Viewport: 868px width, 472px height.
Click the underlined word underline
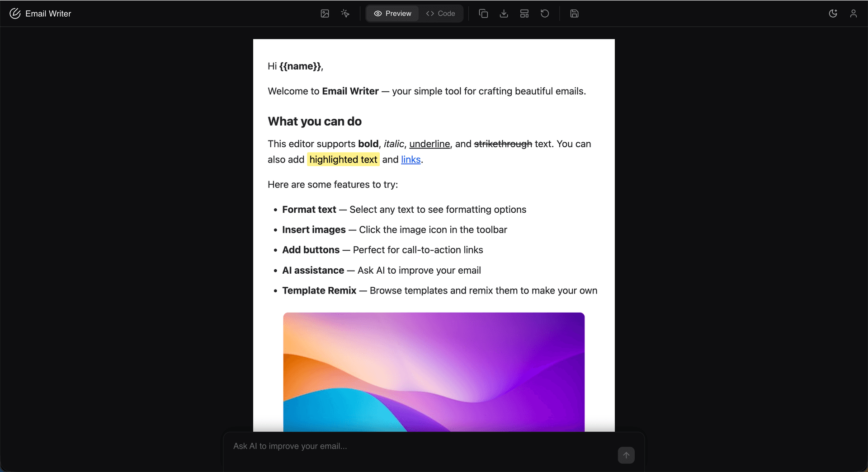tap(429, 144)
